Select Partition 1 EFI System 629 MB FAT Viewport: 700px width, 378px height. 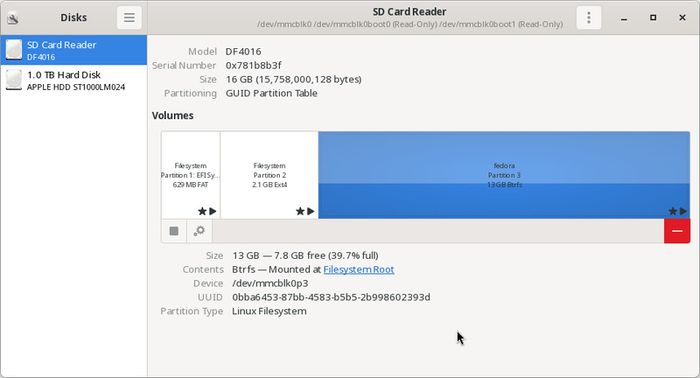(x=191, y=174)
